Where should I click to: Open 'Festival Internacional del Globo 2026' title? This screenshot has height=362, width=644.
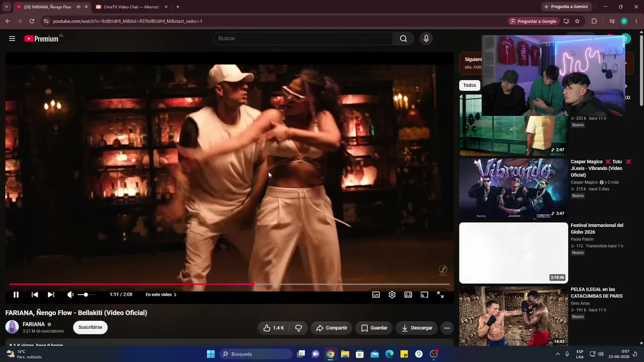597,229
